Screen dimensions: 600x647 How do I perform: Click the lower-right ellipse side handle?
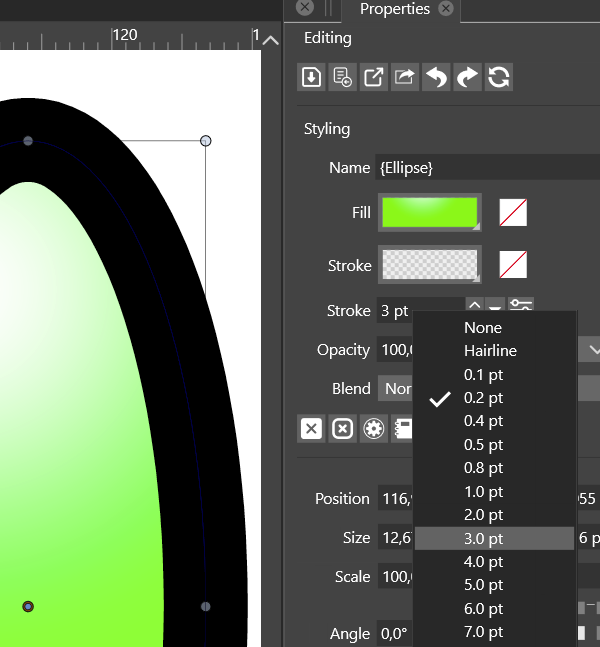pyautogui.click(x=206, y=607)
